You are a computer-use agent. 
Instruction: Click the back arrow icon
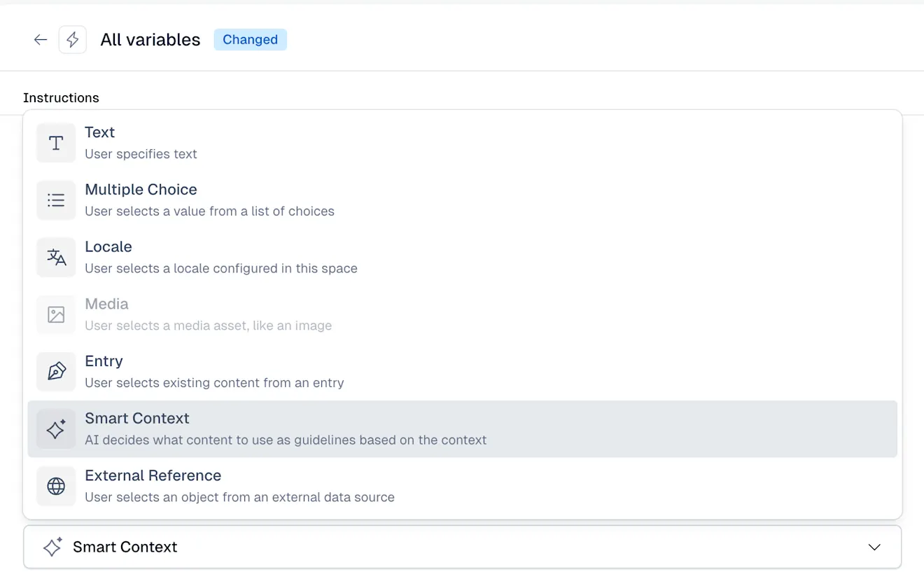[41, 40]
